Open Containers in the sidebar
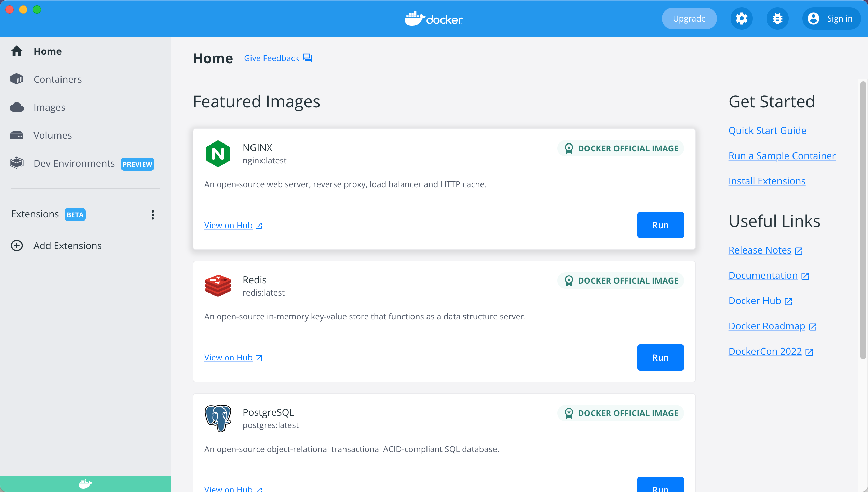Image resolution: width=868 pixels, height=492 pixels. click(57, 79)
